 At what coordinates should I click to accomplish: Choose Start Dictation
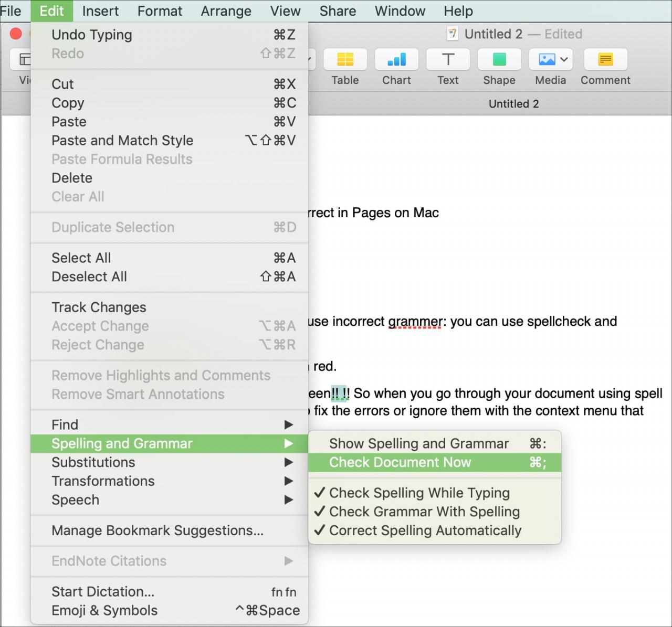(x=169, y=591)
